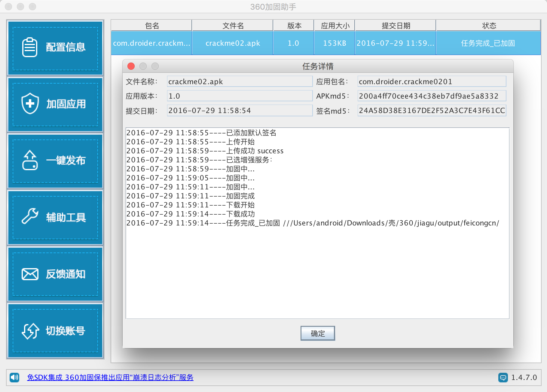547x392 pixels.
Task: Click the switch account icon for 切换账号
Action: pos(30,331)
